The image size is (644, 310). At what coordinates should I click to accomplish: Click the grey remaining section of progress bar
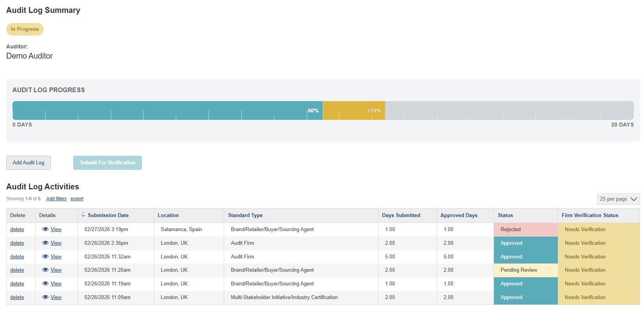pyautogui.click(x=510, y=110)
